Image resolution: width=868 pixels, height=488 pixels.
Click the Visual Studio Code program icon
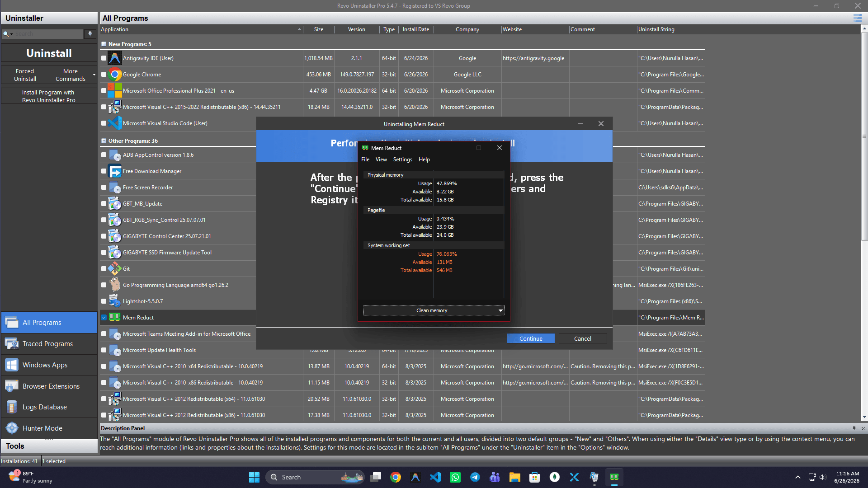(115, 123)
